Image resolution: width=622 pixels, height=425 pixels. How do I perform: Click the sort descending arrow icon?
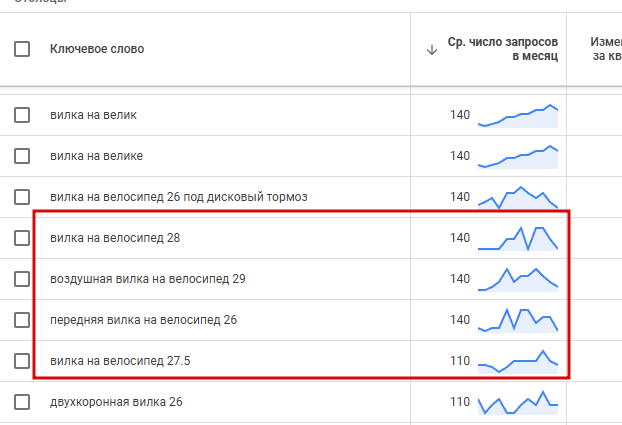pos(432,50)
